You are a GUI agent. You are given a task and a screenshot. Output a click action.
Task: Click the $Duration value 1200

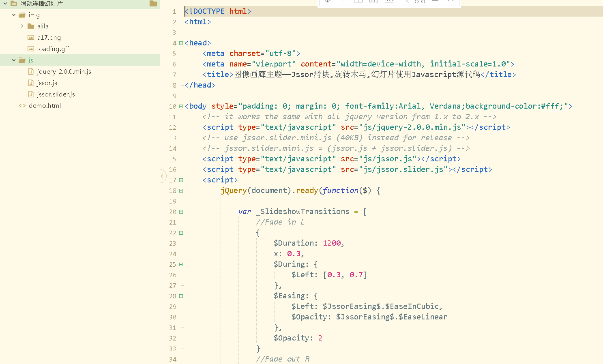pos(332,243)
